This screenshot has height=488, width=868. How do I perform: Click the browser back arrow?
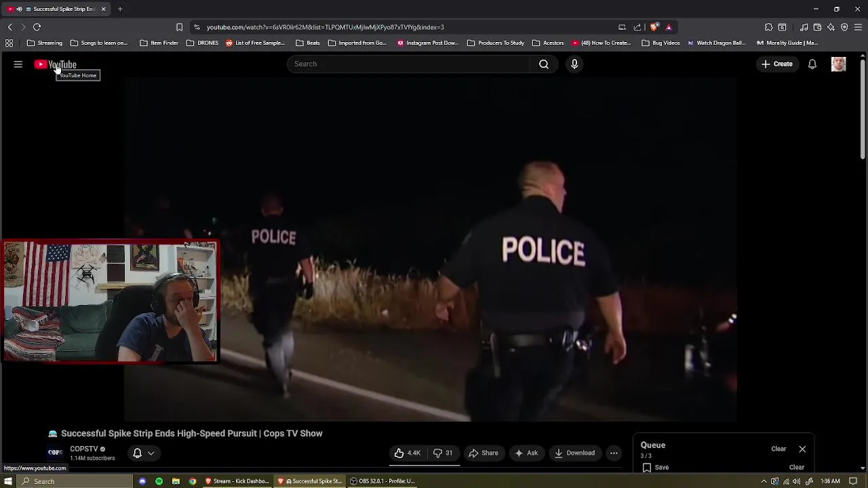pos(10,27)
